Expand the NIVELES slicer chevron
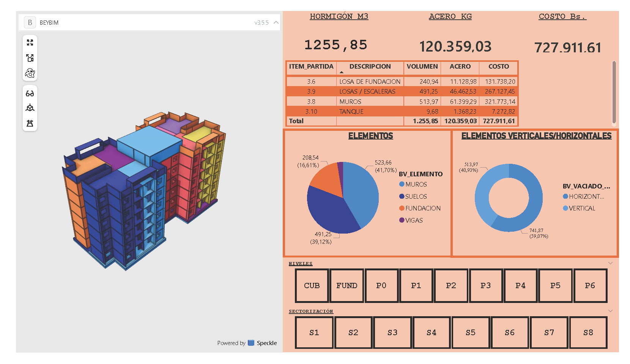Viewport: 630px width, 364px height. pos(610,263)
